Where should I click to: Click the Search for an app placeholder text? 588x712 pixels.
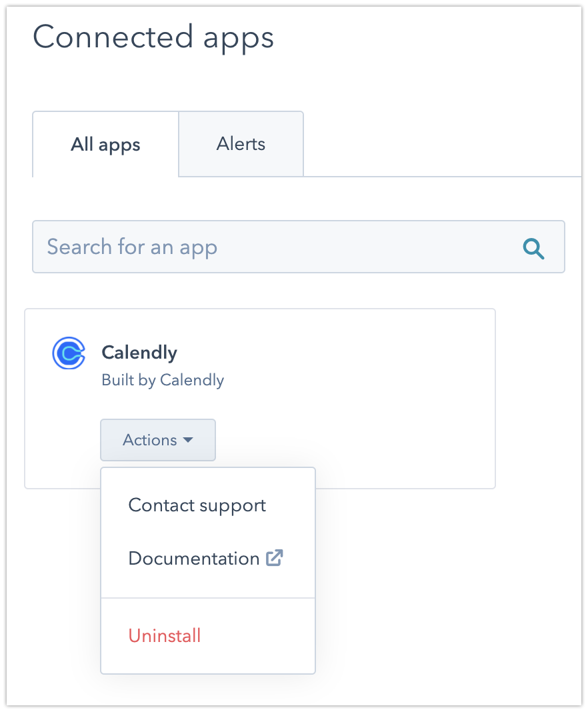132,247
